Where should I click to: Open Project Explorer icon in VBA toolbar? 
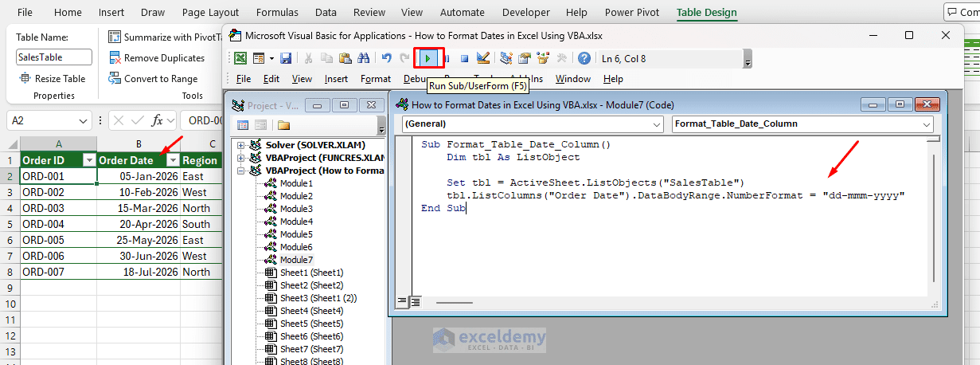pos(506,58)
